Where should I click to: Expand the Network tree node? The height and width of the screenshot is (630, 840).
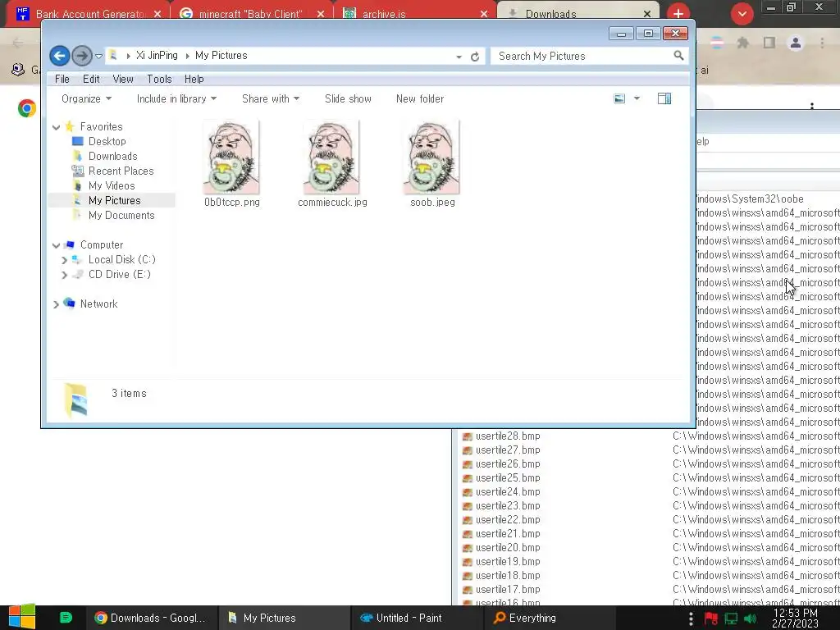pyautogui.click(x=57, y=304)
